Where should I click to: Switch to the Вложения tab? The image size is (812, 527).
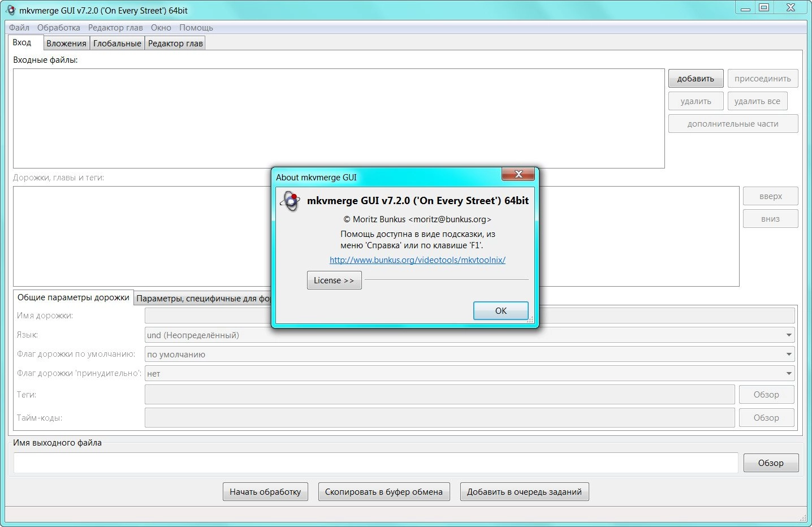coord(66,44)
